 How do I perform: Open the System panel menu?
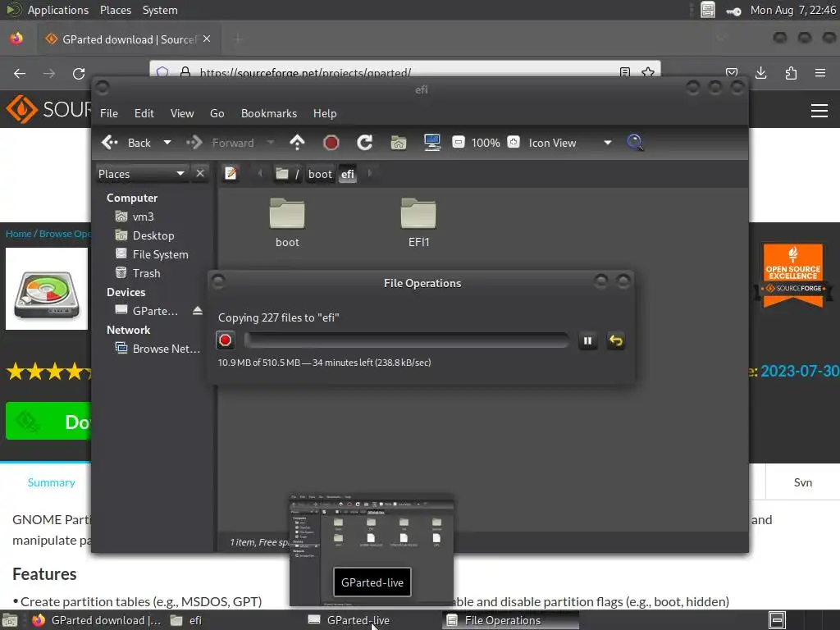pos(160,10)
